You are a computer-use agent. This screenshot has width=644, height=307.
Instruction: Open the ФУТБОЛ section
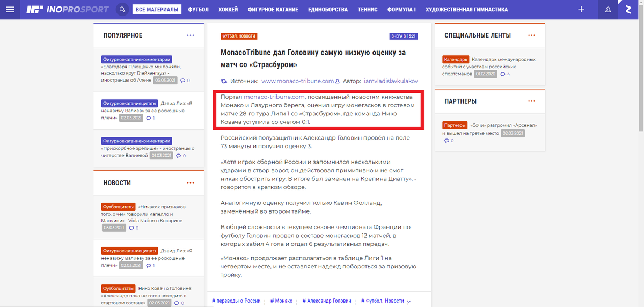coord(198,10)
